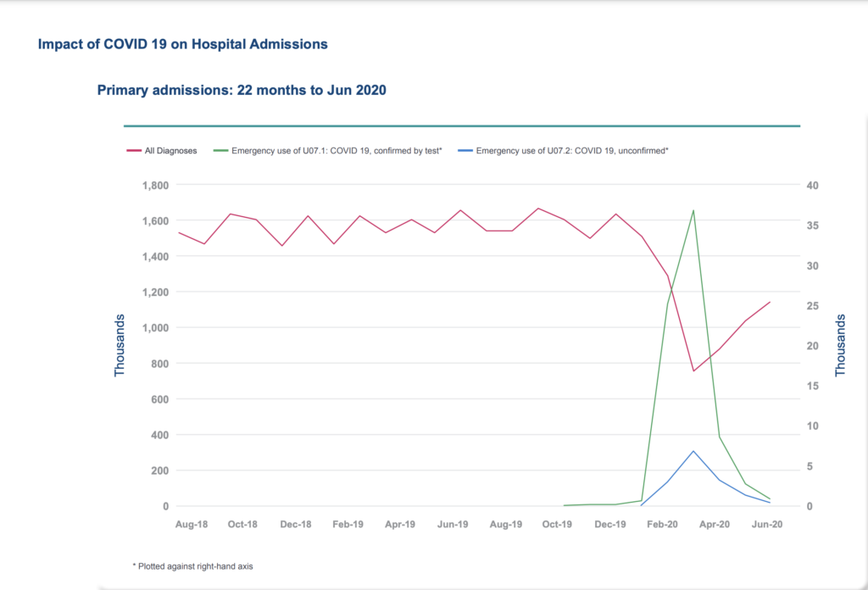868x590 pixels.
Task: Click the "All Diagnoses" legend entry
Action: click(162, 151)
